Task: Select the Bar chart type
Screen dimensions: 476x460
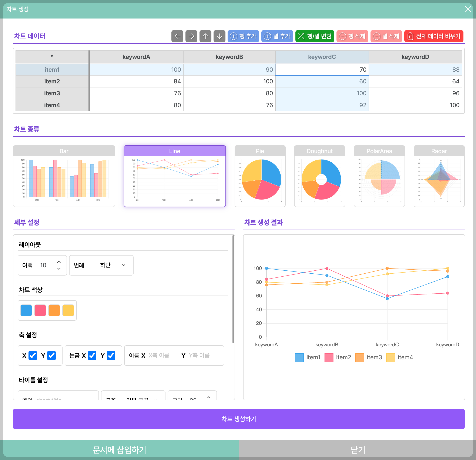Action: [x=64, y=176]
